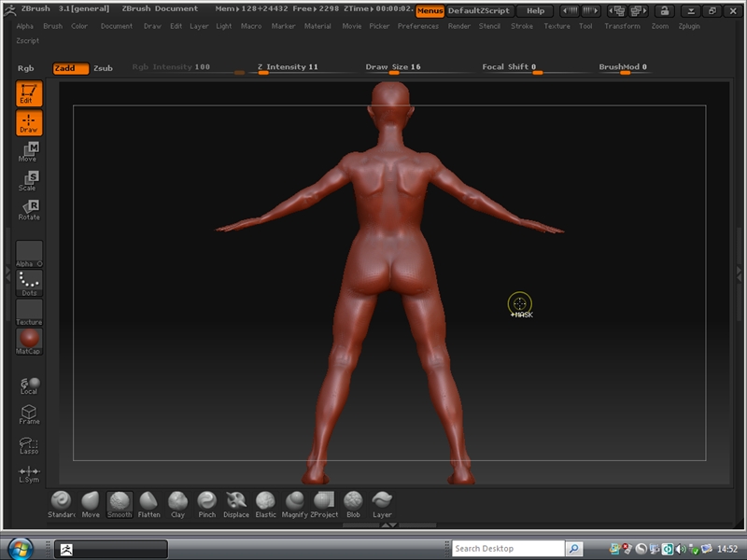Toggle Lasso selection mode
The width and height of the screenshot is (747, 560).
pos(29,446)
